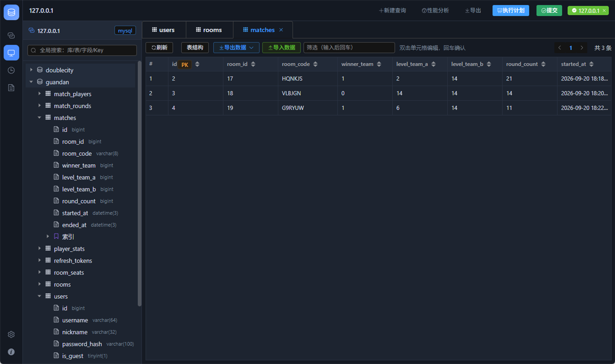This screenshot has height=364, width=615.
Task: Click the 刷新 refresh button
Action: [160, 48]
